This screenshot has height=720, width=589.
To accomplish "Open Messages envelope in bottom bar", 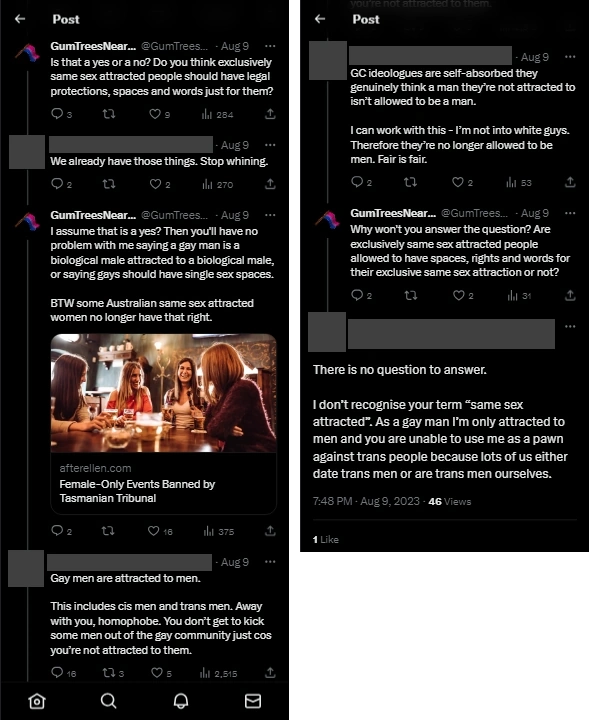I will click(253, 701).
